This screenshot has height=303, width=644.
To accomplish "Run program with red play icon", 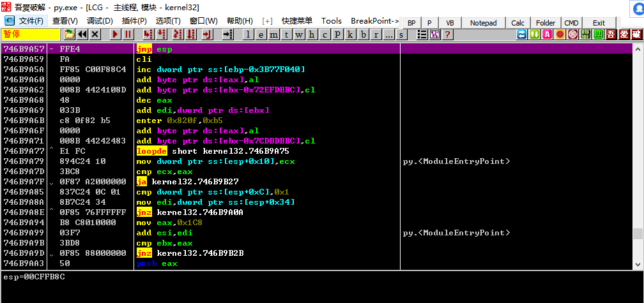I will tap(115, 34).
